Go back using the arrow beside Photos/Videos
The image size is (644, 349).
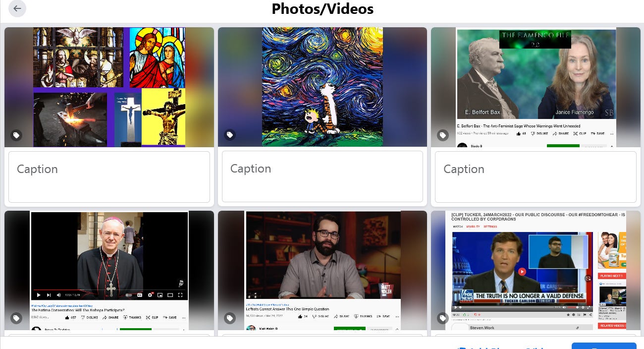point(17,8)
